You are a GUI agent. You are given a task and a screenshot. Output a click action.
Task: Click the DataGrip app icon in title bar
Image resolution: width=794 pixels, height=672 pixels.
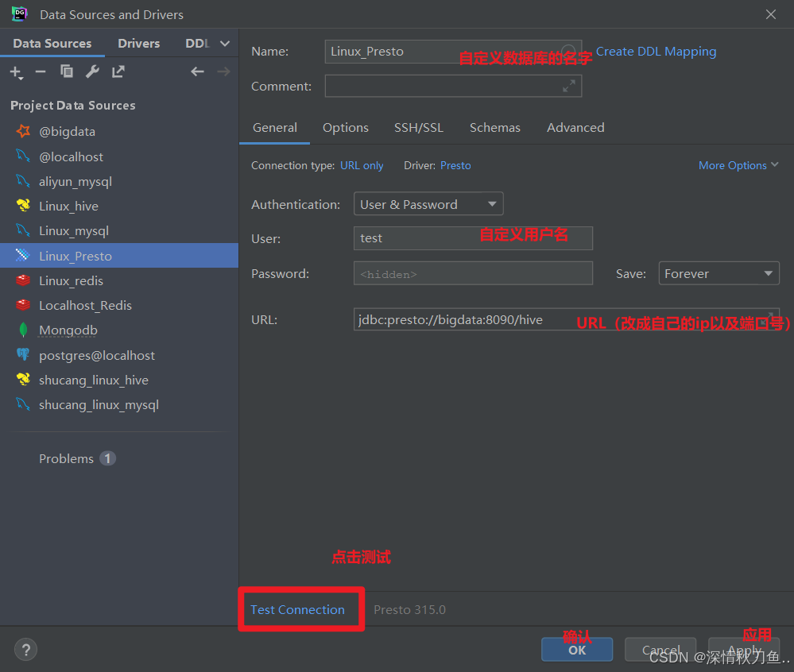pyautogui.click(x=19, y=14)
